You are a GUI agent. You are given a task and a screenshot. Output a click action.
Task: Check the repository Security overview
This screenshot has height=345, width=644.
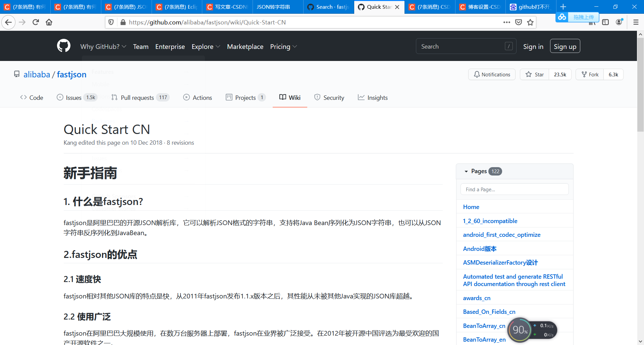click(x=329, y=97)
